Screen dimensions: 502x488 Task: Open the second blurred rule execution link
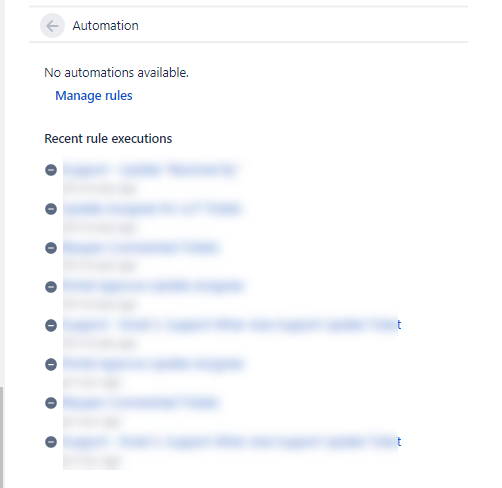point(152,209)
